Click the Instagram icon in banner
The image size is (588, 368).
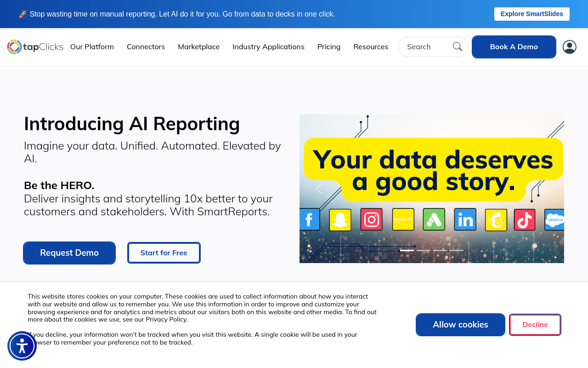[x=372, y=219]
